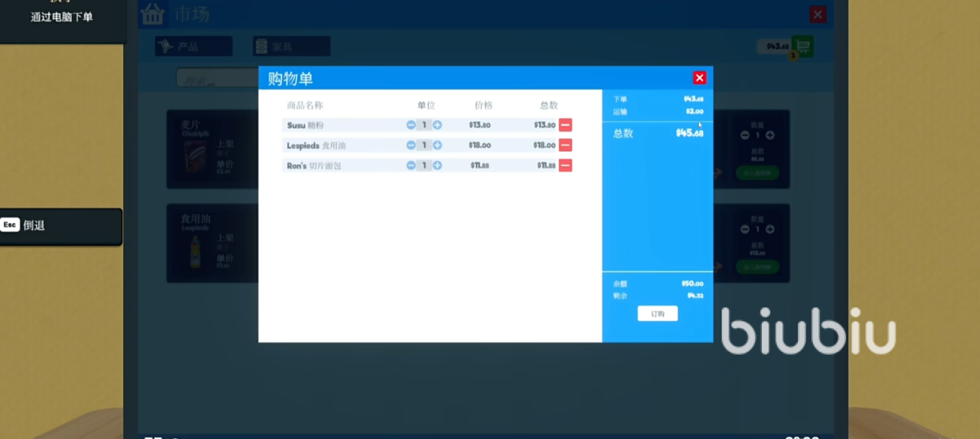The height and width of the screenshot is (439, 980).
Task: Increase Susu 糖粉 quantity with plus button
Action: 437,125
